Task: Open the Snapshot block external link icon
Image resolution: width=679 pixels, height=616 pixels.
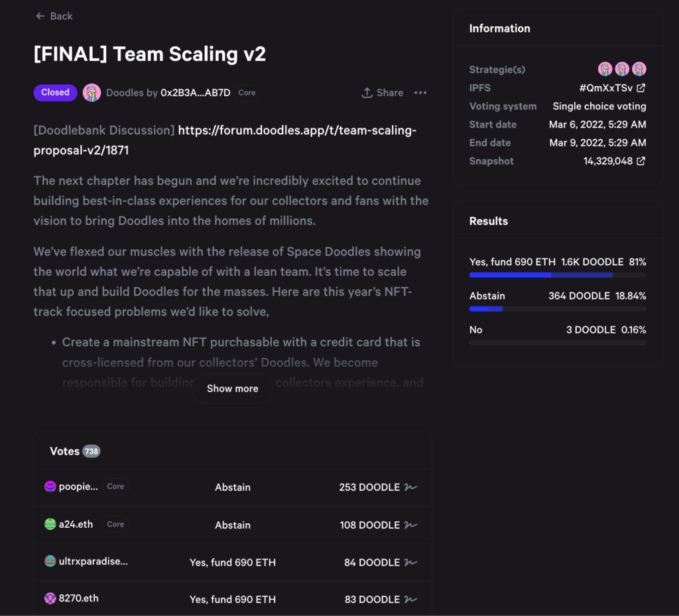Action: pos(641,161)
